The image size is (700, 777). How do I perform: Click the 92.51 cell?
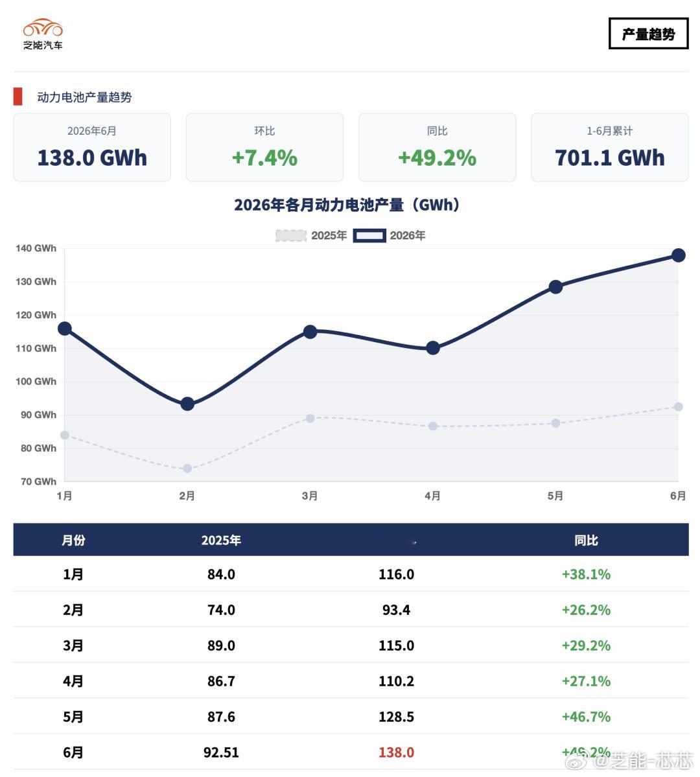pyautogui.click(x=221, y=753)
